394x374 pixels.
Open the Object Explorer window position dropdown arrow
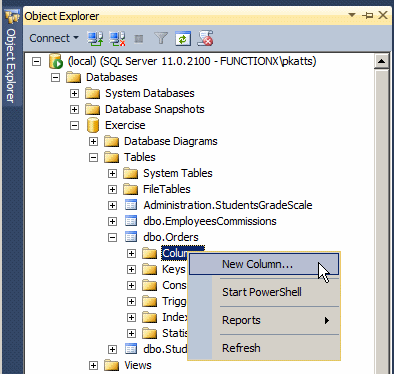point(352,15)
